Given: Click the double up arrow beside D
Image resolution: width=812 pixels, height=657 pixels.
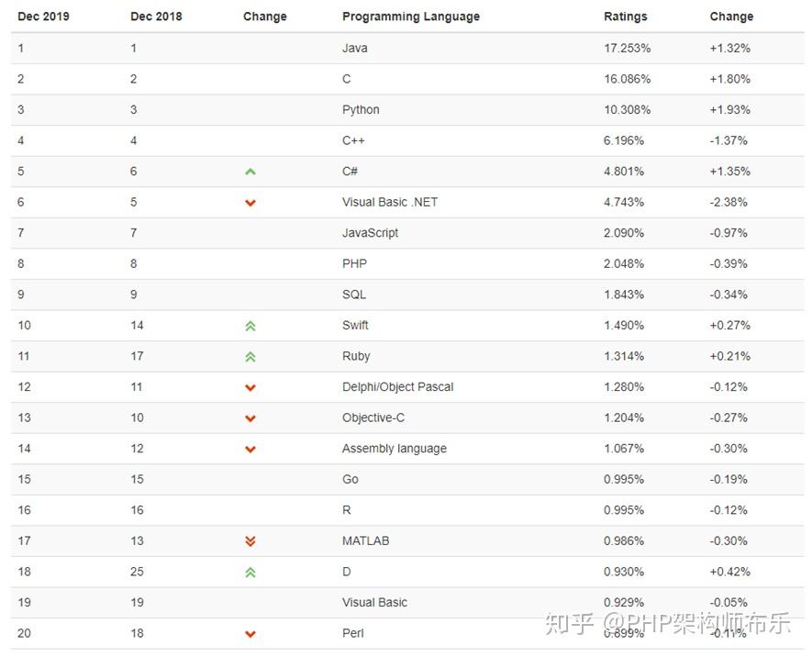Looking at the screenshot, I should point(250,573).
